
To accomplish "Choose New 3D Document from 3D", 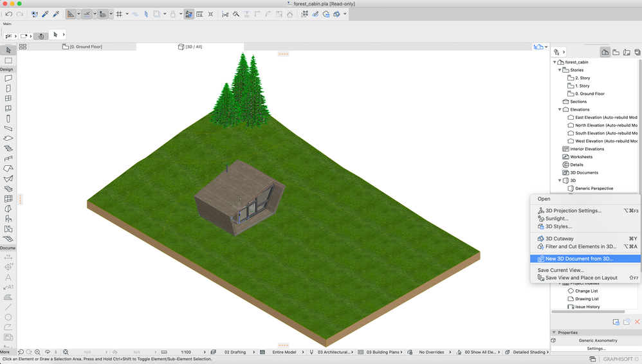I will click(x=579, y=259).
